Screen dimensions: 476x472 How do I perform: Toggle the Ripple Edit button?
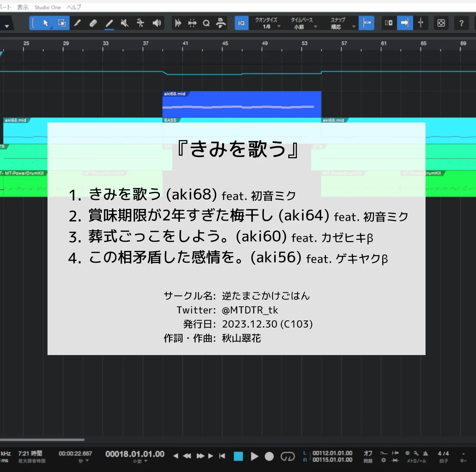(x=389, y=23)
